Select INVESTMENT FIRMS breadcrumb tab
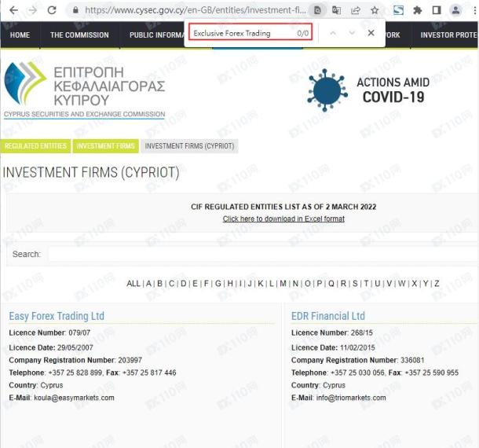The image size is (479, 448). coord(106,146)
